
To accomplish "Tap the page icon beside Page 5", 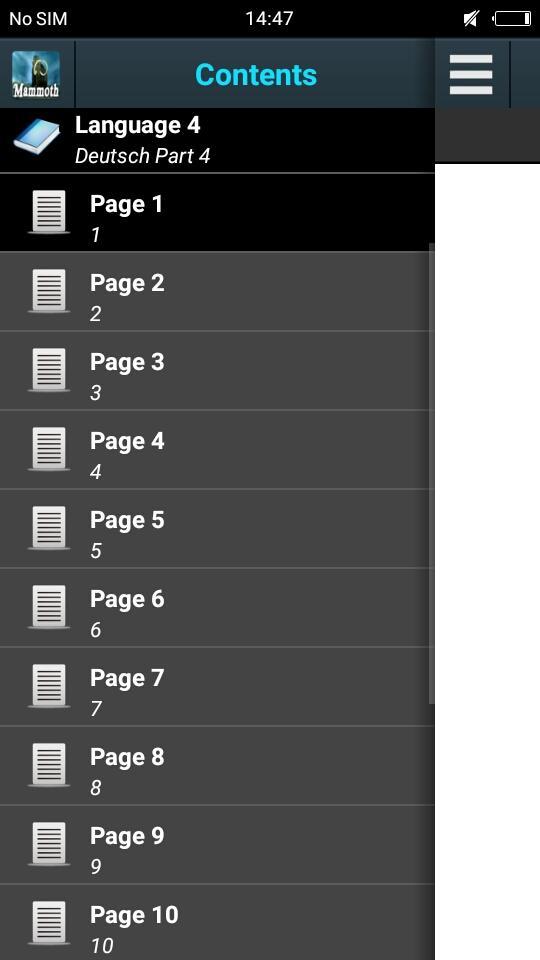I will point(49,528).
